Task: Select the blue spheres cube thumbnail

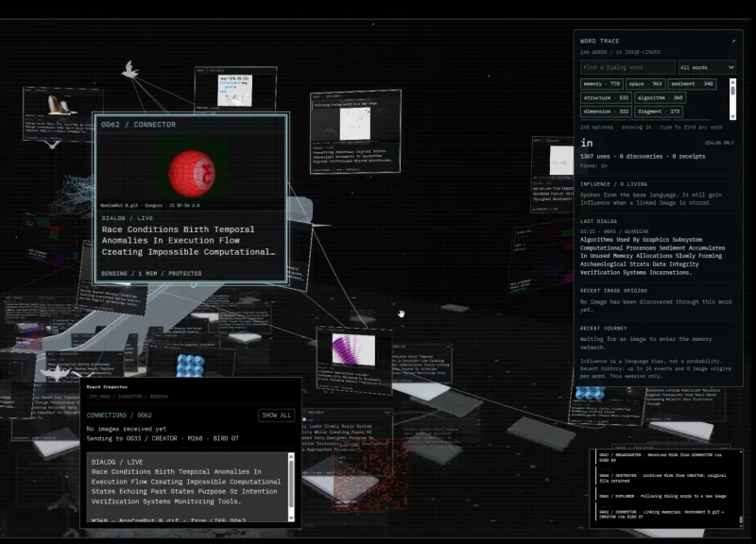Action: 191,365
